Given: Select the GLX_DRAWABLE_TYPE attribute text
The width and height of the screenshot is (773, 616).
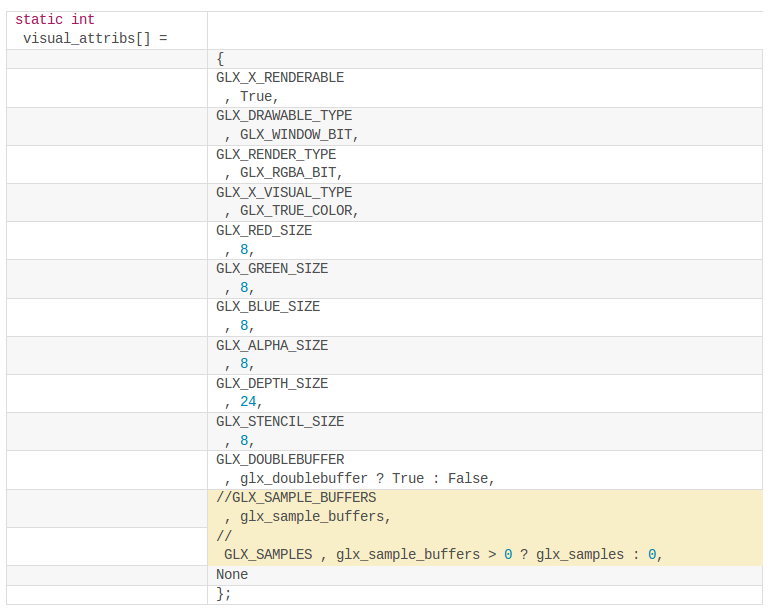Looking at the screenshot, I should click(x=284, y=115).
